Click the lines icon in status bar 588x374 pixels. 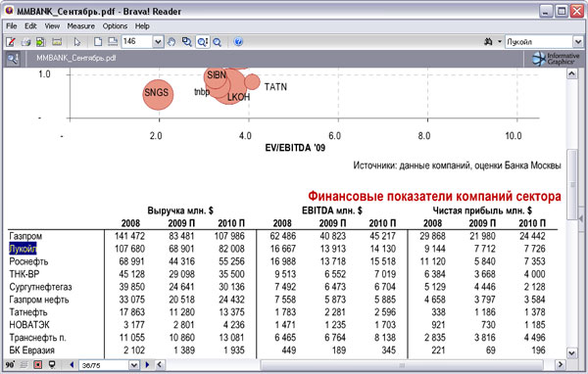click(x=24, y=364)
